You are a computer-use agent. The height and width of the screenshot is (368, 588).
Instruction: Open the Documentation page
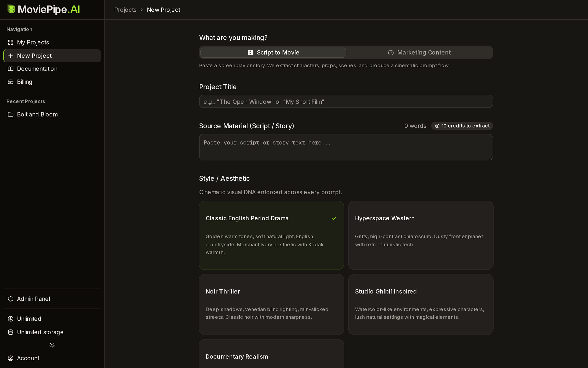pyautogui.click(x=52, y=69)
